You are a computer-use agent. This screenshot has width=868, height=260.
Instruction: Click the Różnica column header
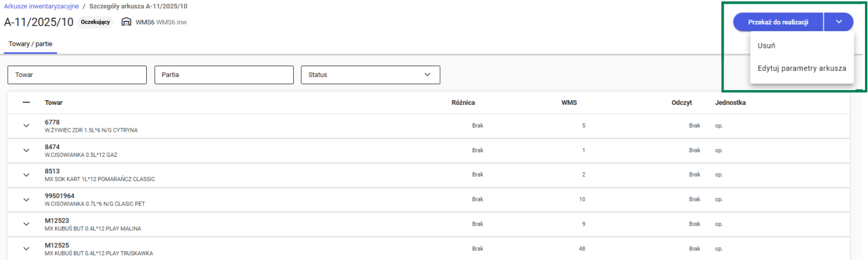[x=463, y=103]
